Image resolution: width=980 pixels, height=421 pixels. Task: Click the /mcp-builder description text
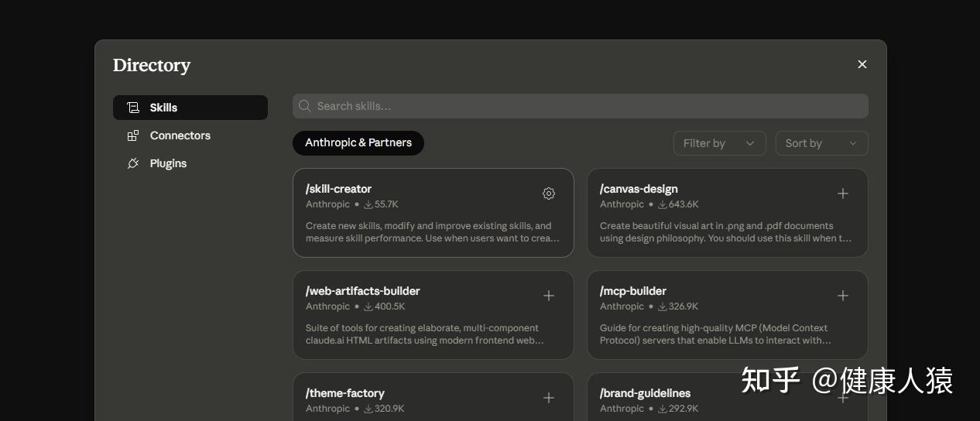pos(715,334)
